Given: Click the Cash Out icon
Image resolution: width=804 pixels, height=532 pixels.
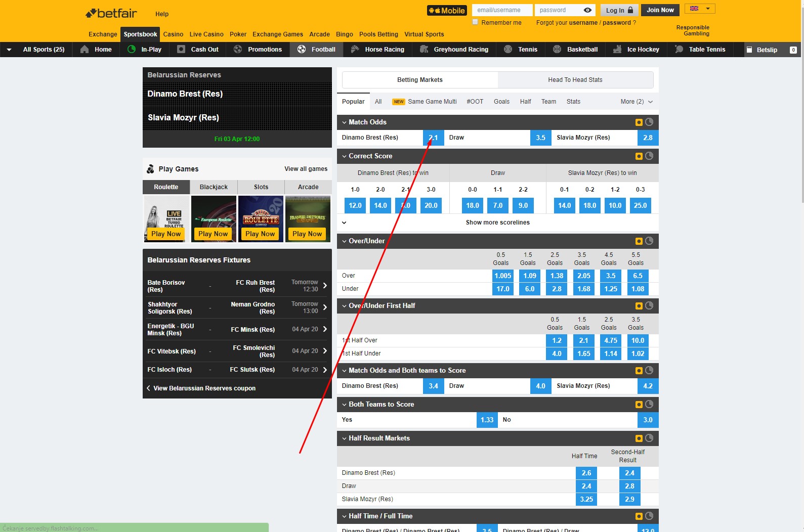Looking at the screenshot, I should click(x=181, y=50).
